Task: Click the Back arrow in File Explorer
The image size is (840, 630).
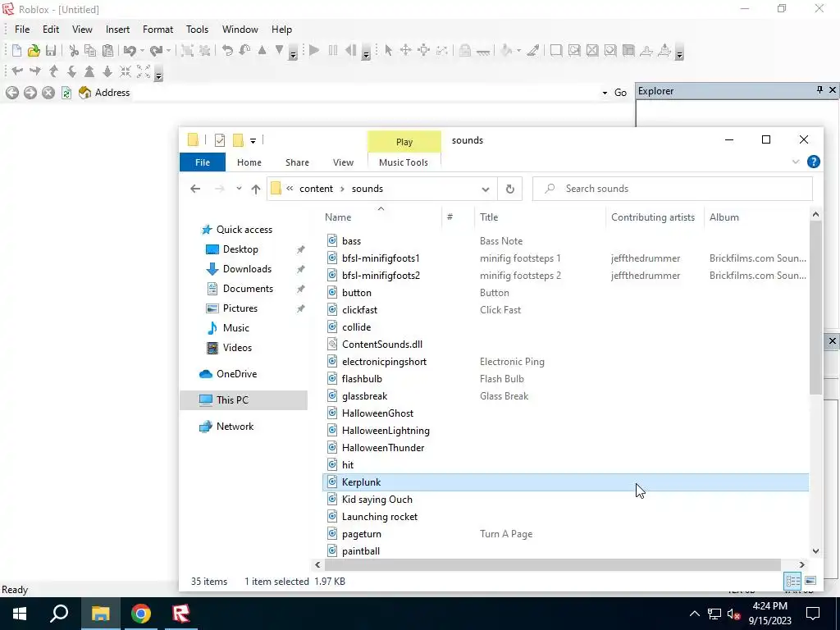Action: pos(195,189)
